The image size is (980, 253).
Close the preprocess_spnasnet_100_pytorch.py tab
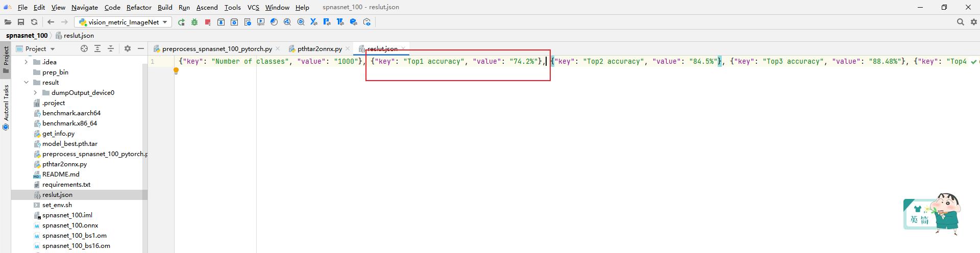pyautogui.click(x=278, y=48)
